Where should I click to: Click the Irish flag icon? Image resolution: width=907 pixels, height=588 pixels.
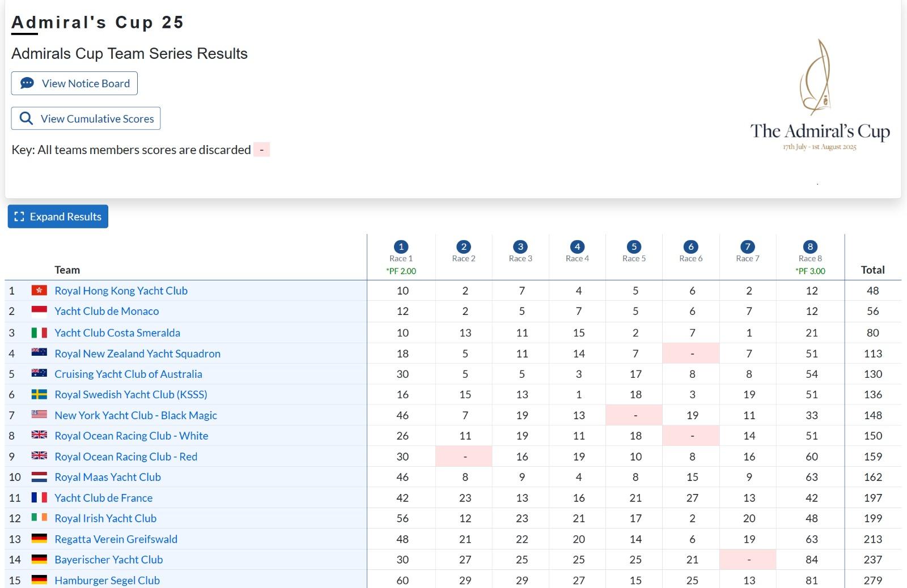[39, 517]
